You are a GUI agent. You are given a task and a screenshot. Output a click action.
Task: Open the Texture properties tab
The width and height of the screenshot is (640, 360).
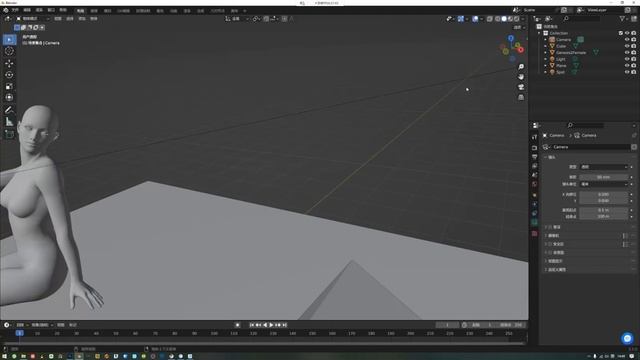pyautogui.click(x=535, y=233)
